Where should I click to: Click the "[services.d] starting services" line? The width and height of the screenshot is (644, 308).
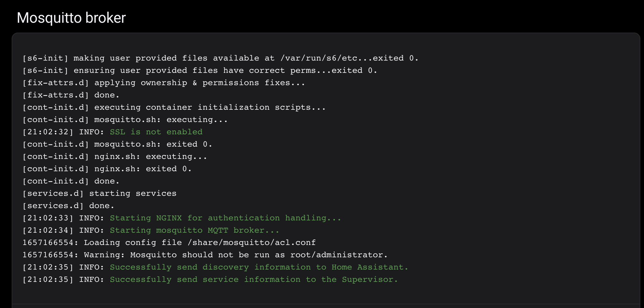pos(99,193)
